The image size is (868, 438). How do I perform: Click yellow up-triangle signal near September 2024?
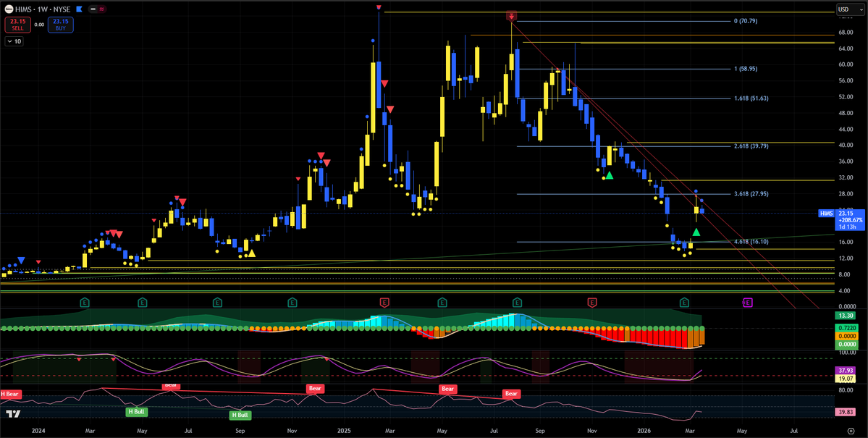252,253
